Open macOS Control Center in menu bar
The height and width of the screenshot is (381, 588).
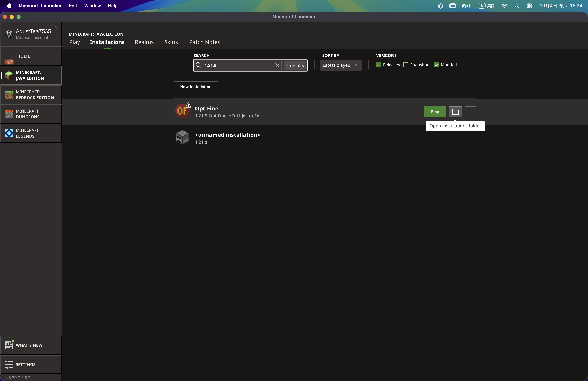[529, 6]
